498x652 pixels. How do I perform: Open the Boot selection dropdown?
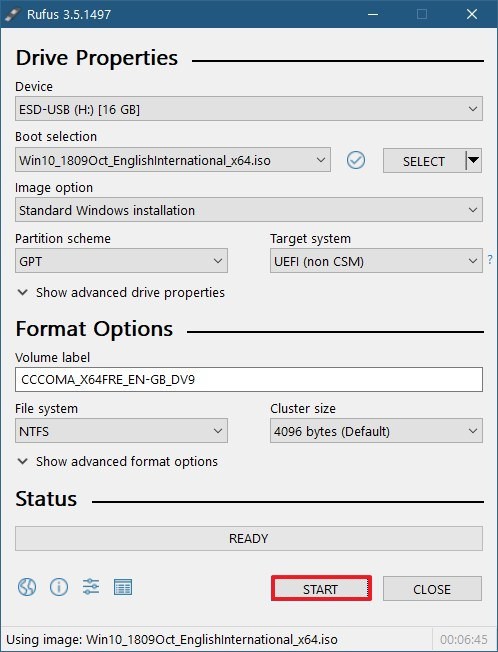tap(173, 160)
